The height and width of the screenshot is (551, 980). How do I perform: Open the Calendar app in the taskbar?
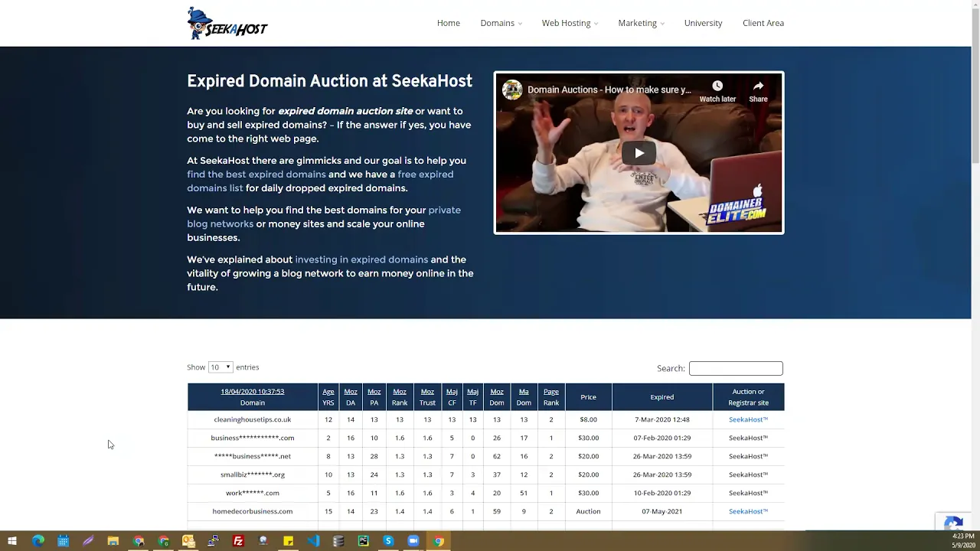(x=63, y=541)
